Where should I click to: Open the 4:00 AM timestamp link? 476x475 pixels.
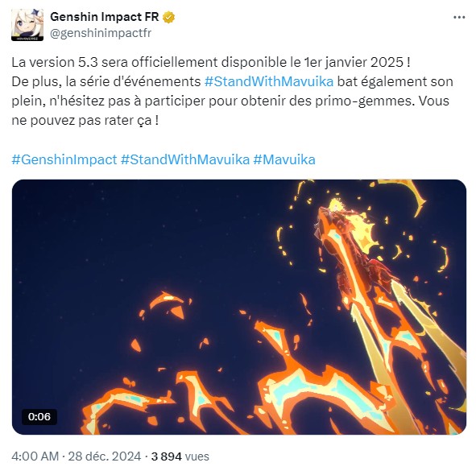point(35,456)
